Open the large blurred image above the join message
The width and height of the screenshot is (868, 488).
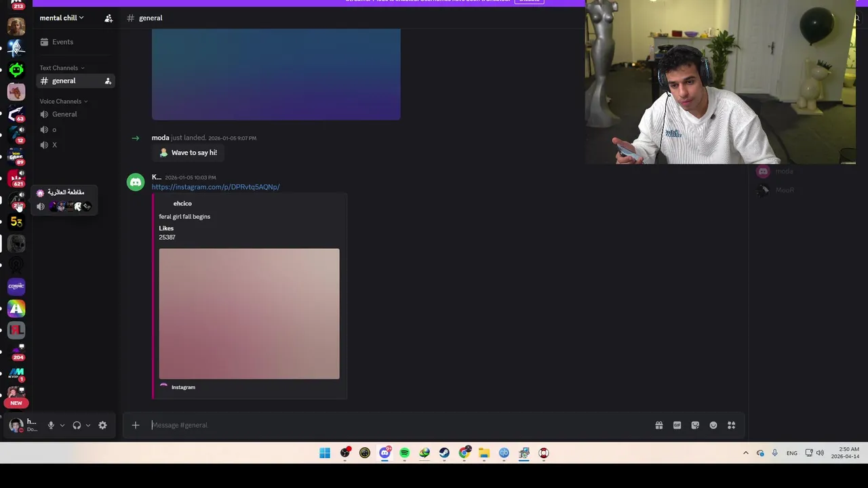[x=276, y=75]
